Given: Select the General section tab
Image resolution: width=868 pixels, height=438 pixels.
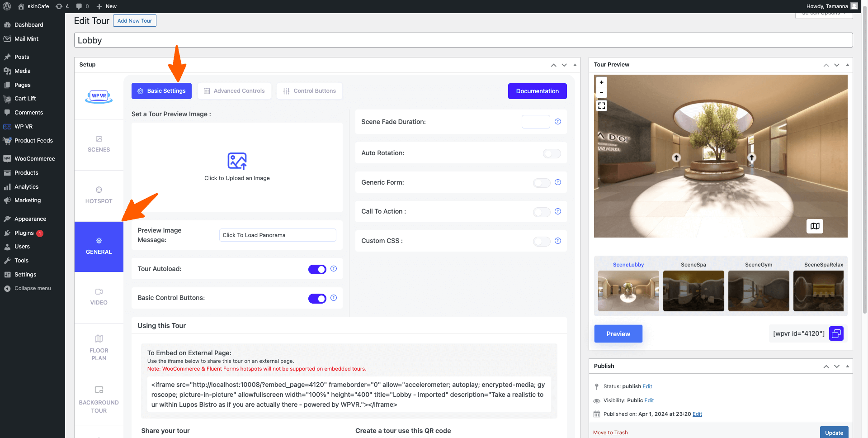Looking at the screenshot, I should point(99,247).
